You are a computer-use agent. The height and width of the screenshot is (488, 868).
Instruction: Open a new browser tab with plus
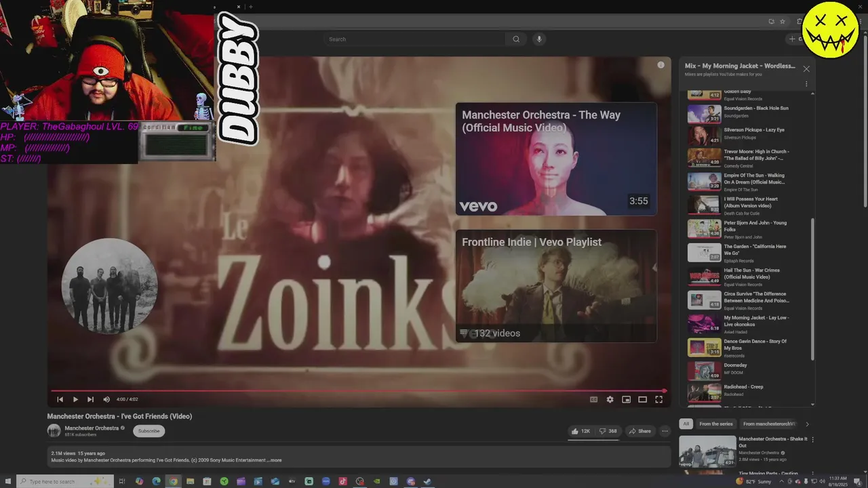(x=251, y=7)
